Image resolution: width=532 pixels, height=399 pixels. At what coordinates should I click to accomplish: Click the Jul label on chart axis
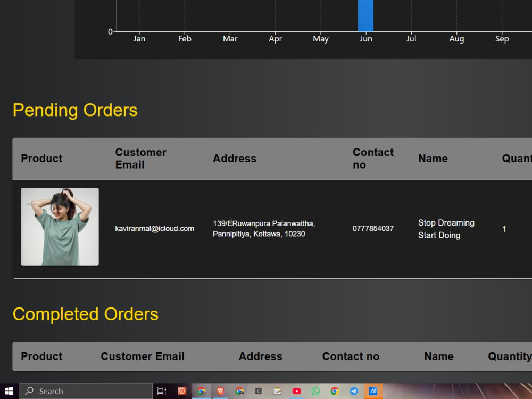[411, 39]
